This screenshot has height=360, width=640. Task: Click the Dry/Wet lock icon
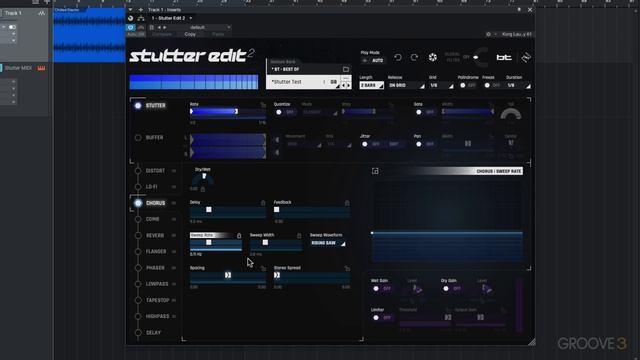tap(203, 189)
